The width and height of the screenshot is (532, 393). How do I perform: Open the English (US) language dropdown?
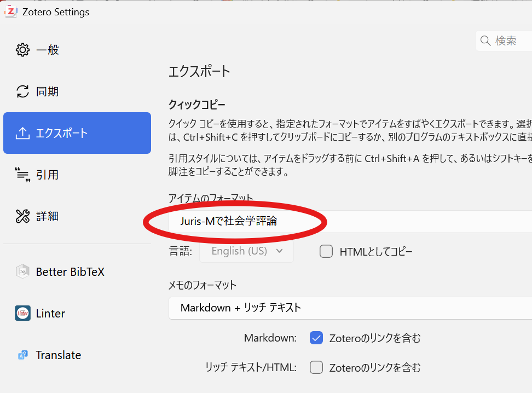tap(247, 251)
